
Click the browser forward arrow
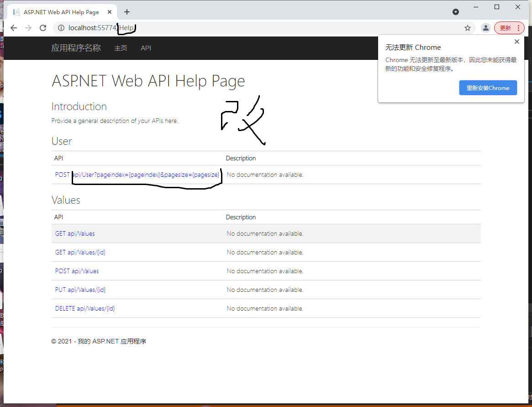click(x=28, y=28)
